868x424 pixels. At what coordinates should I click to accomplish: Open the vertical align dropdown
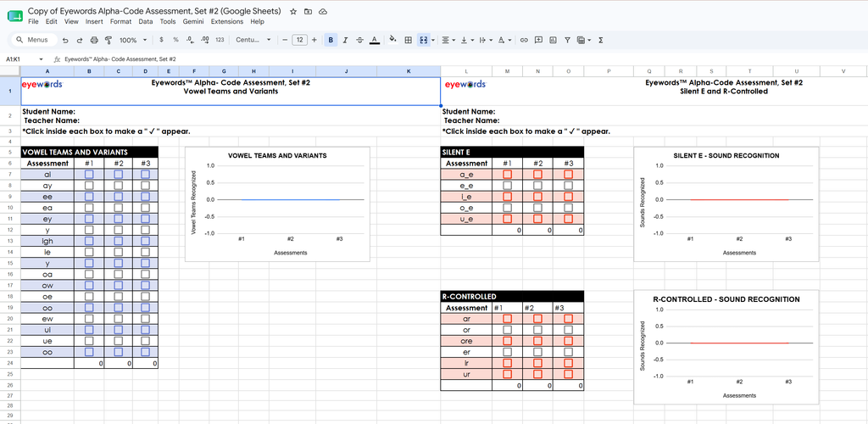click(x=467, y=40)
